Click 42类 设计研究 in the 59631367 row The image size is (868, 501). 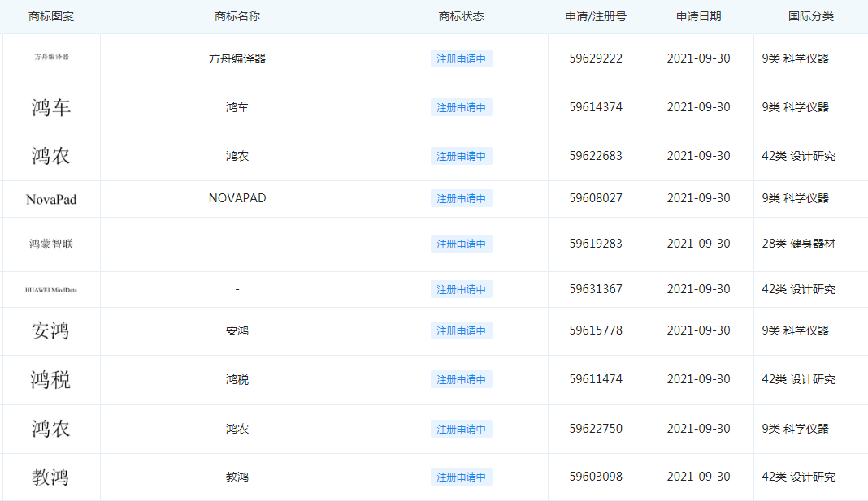(x=798, y=289)
